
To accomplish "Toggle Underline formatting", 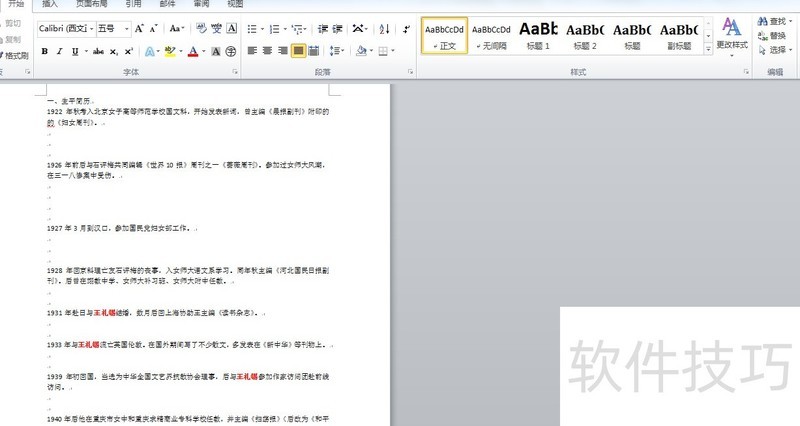I will click(75, 52).
